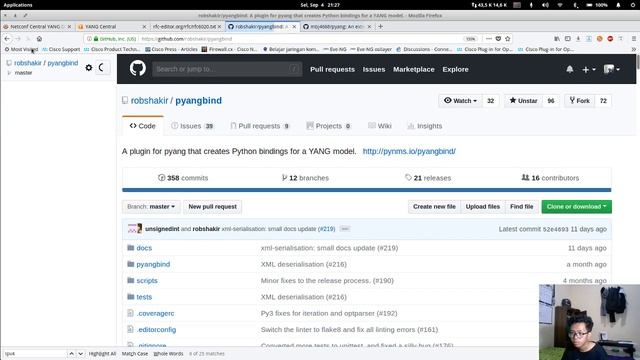Click Create new file button
Image resolution: width=640 pixels, height=360 pixels.
click(434, 207)
